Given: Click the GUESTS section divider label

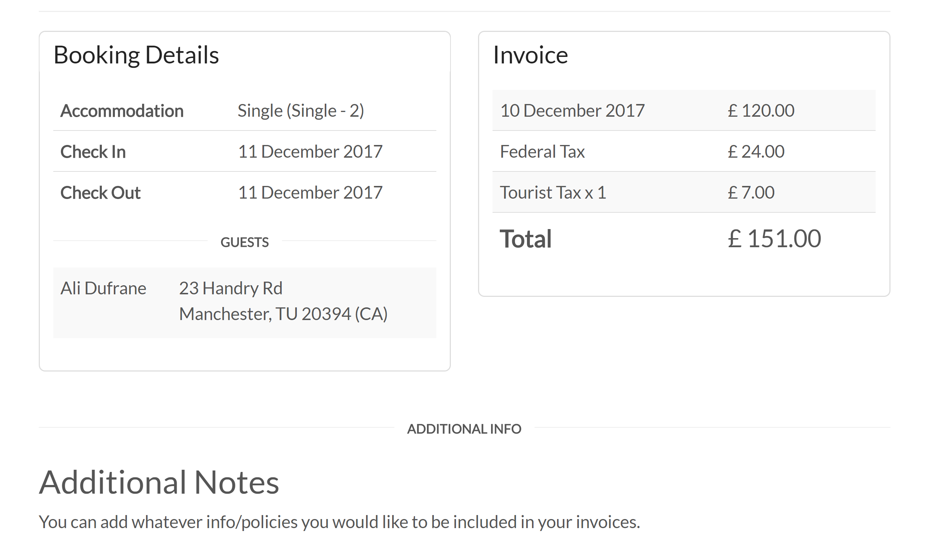Looking at the screenshot, I should pyautogui.click(x=245, y=242).
